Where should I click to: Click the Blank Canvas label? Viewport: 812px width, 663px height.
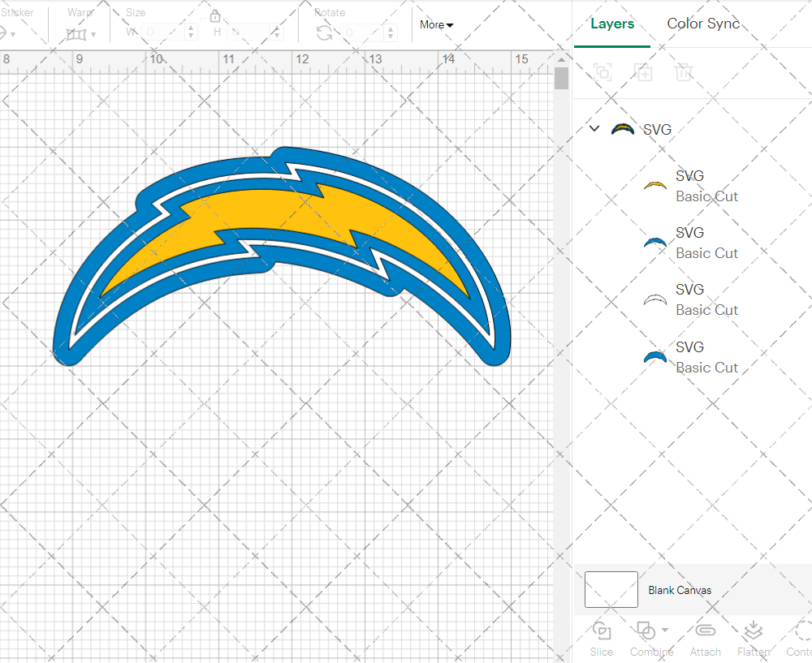(x=680, y=590)
